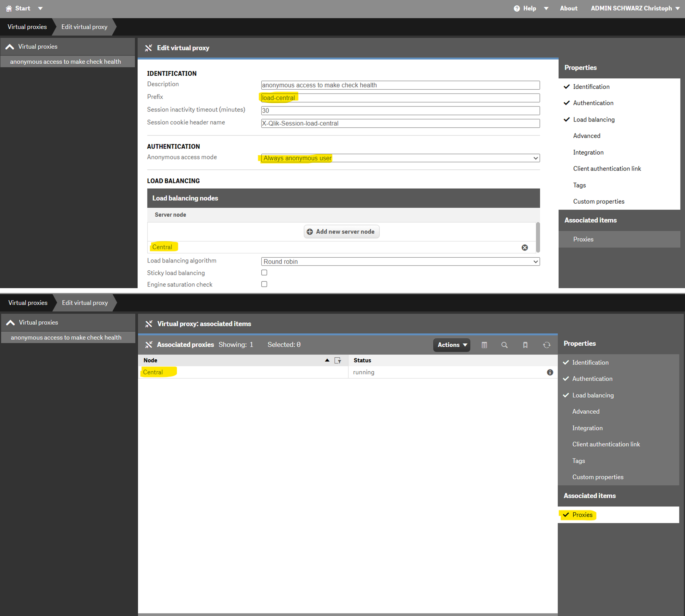Open Load balancing algorithm dropdown

[400, 261]
